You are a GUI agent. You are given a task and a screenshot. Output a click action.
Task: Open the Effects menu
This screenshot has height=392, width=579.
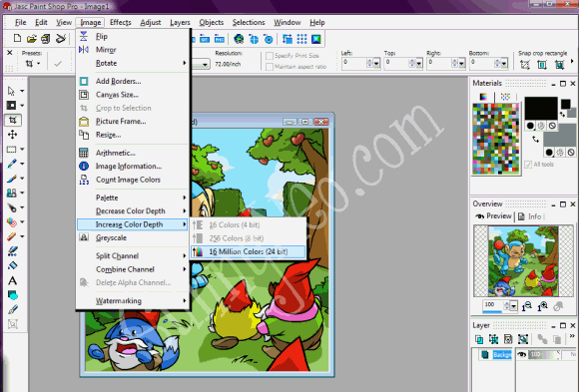point(121,23)
